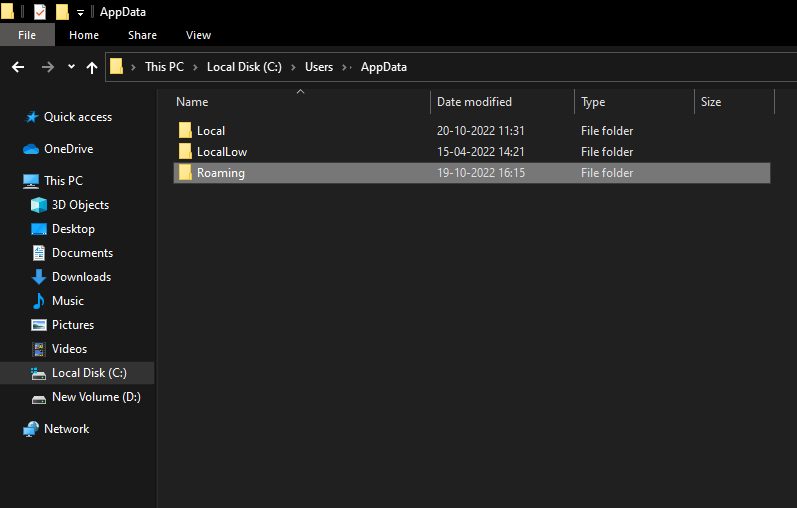Click date 19-10-2022 16:15 cell
This screenshot has height=508, width=797.
click(x=480, y=173)
